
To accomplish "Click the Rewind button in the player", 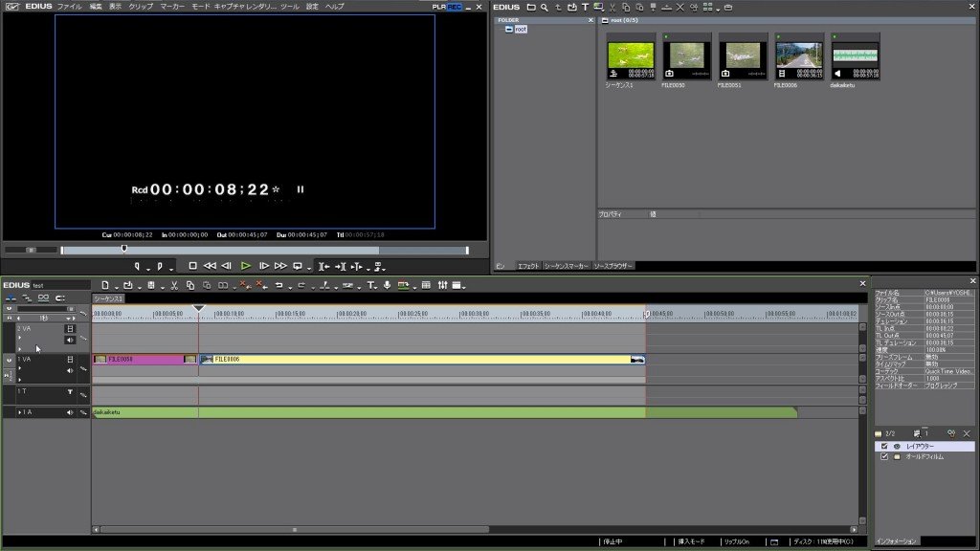I will tap(210, 266).
